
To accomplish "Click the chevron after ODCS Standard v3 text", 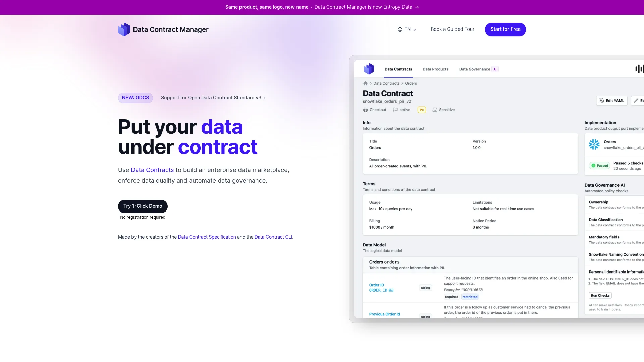I will 265,98.
